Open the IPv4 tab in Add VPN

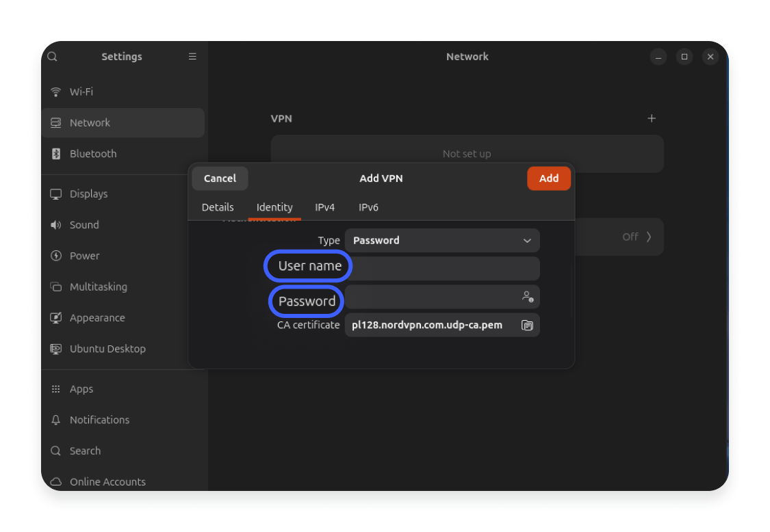click(325, 207)
